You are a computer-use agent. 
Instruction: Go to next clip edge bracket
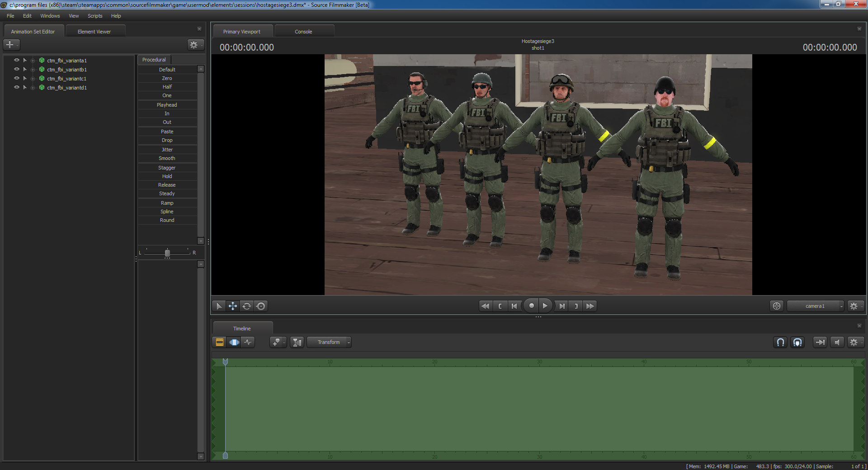click(576, 306)
